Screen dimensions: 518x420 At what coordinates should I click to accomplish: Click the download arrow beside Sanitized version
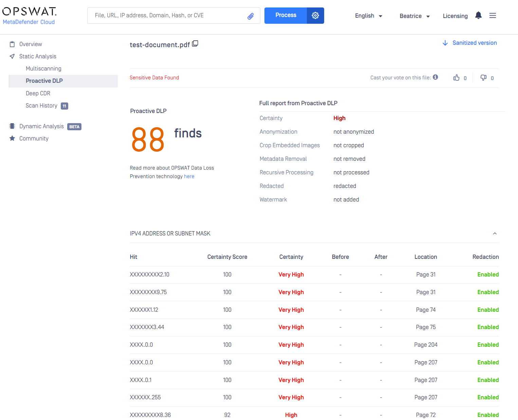445,43
